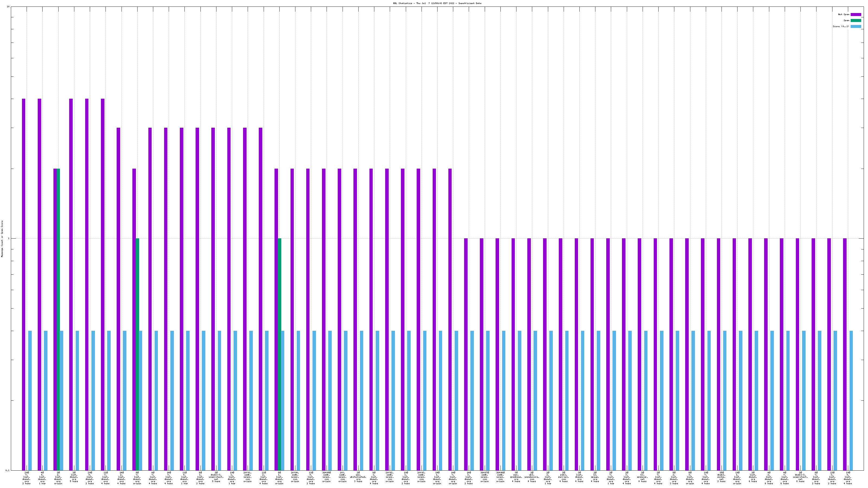868x488 pixels.
Task: Click the 12.apews.org 4 hops label
Action: 595,477
